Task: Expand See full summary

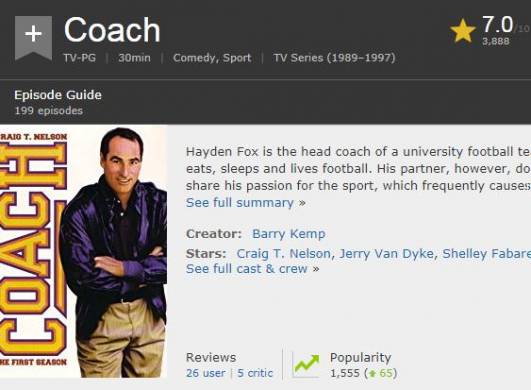Action: pyautogui.click(x=240, y=202)
